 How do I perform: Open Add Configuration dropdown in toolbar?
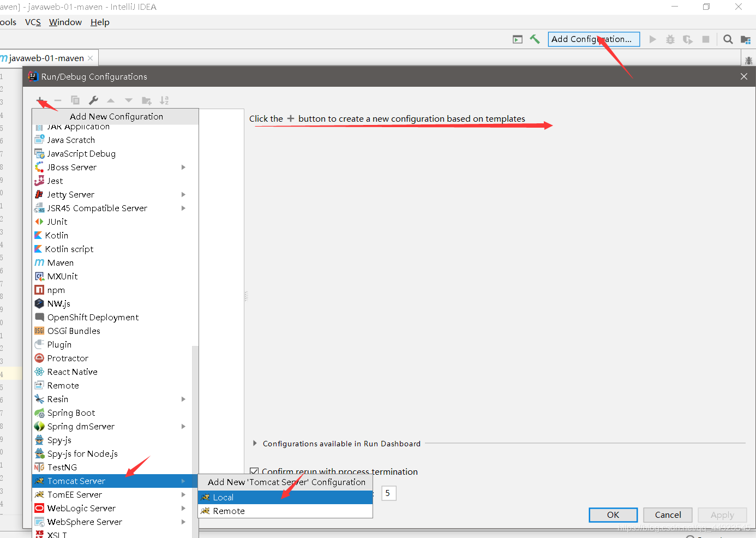pyautogui.click(x=594, y=39)
